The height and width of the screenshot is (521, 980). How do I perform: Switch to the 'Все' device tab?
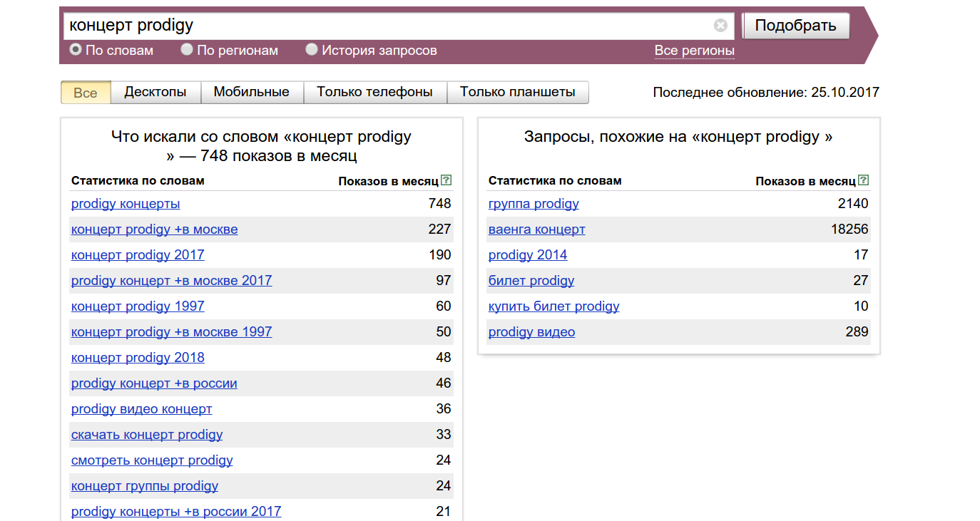tap(86, 93)
